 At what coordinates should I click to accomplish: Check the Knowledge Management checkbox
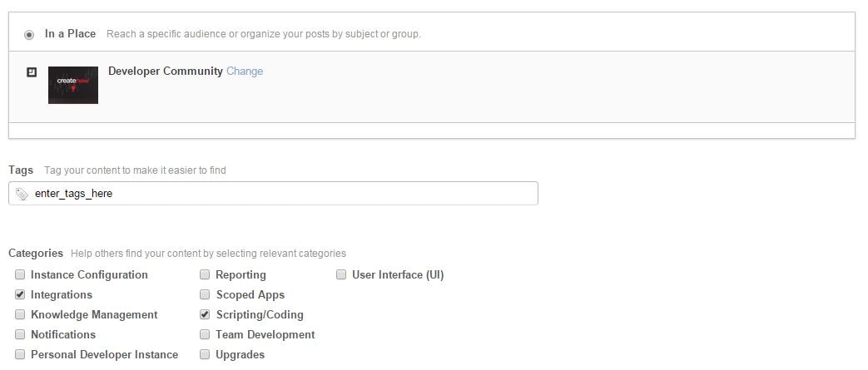click(20, 314)
